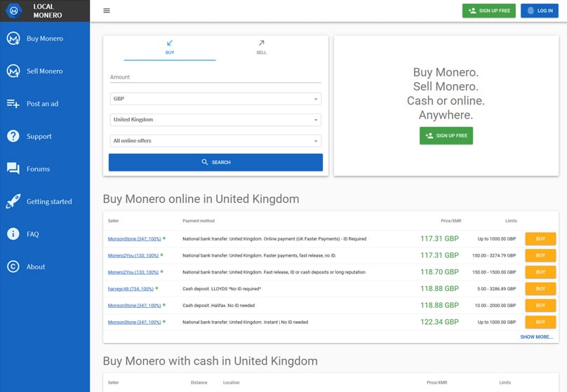The image size is (567, 392).
Task: Open harveyc48 seller profile link
Action: 131,289
